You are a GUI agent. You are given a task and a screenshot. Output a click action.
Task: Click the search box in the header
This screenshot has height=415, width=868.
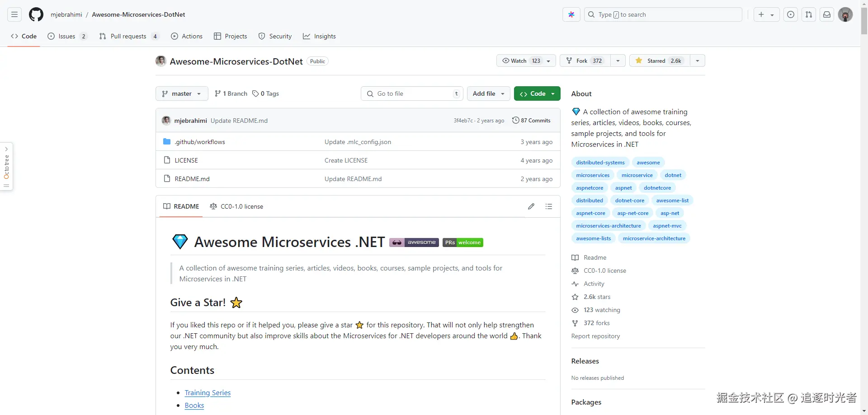click(x=663, y=14)
